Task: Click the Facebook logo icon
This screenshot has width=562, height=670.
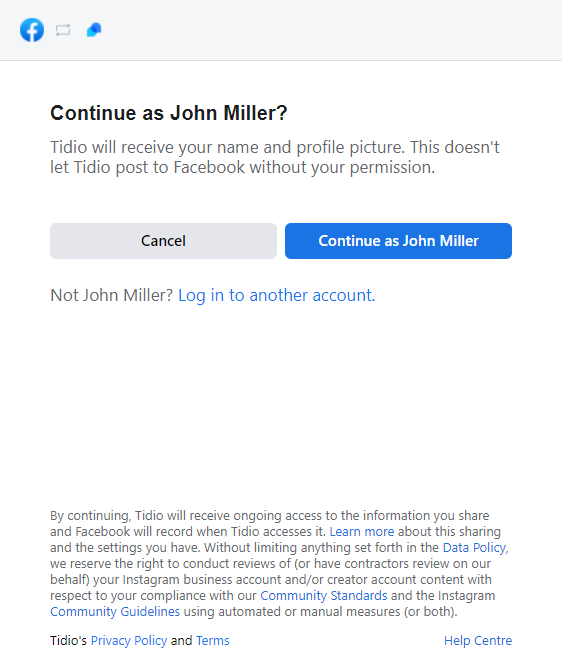Action: [32, 30]
